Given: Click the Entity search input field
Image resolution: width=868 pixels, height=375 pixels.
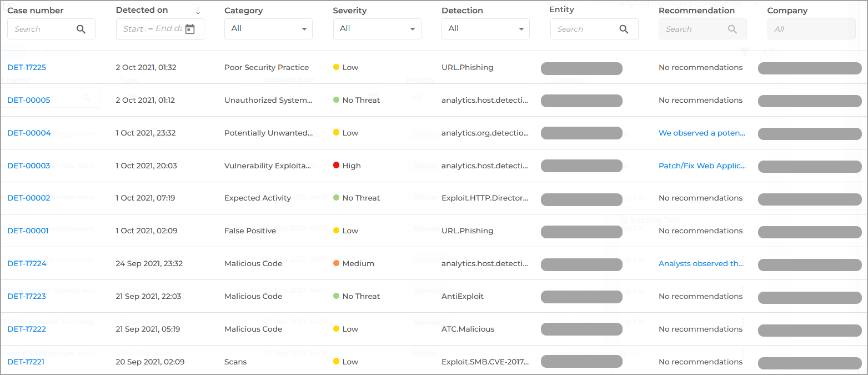Looking at the screenshot, I should [583, 29].
